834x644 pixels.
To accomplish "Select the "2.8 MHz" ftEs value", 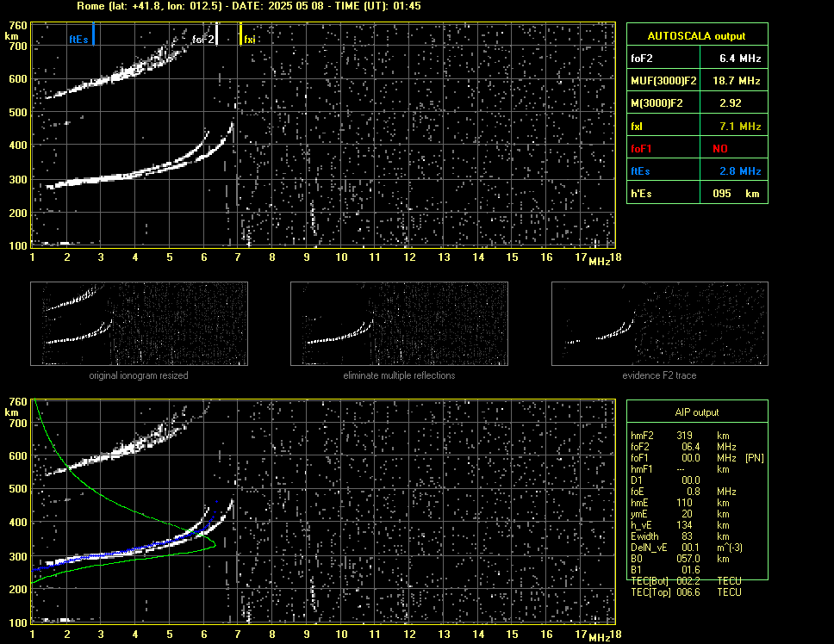I will pyautogui.click(x=740, y=171).
